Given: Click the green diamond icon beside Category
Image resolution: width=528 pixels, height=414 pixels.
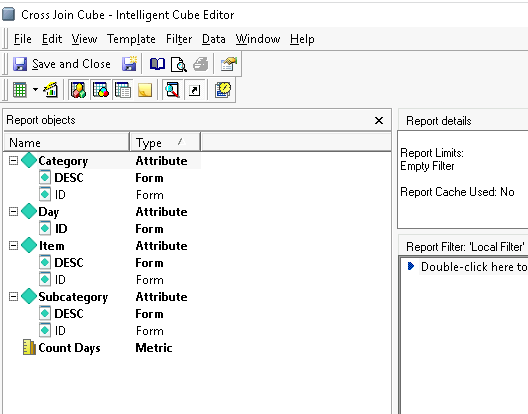Looking at the screenshot, I should click(x=29, y=160).
